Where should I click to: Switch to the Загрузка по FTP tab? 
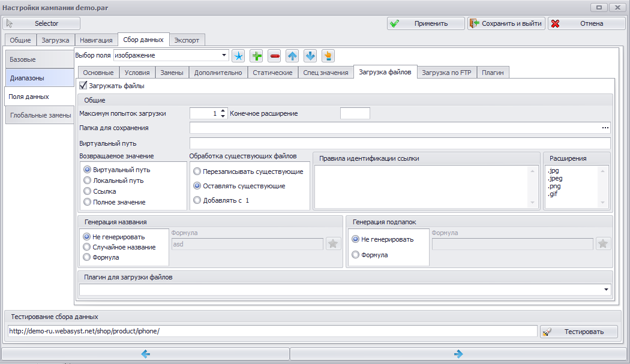(x=446, y=73)
